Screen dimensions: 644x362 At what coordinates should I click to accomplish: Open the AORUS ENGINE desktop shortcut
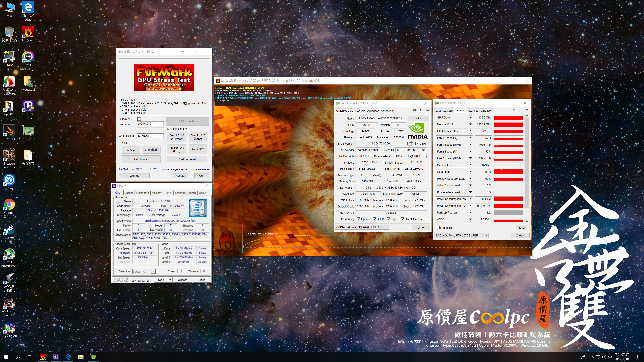9,282
